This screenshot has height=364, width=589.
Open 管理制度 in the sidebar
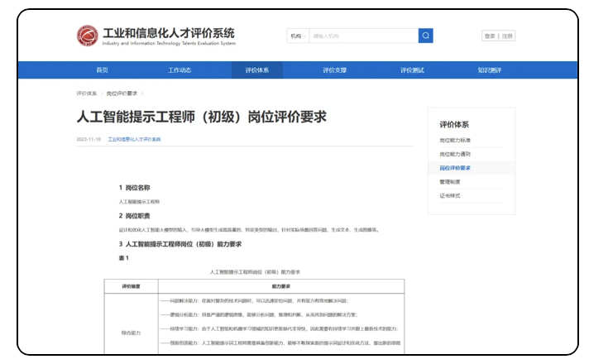450,182
